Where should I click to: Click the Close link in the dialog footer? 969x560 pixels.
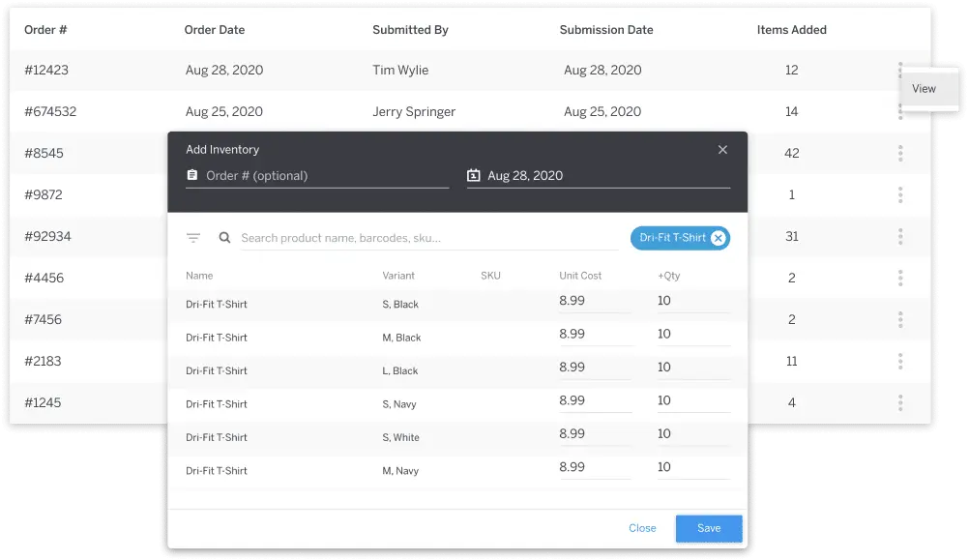pos(642,528)
